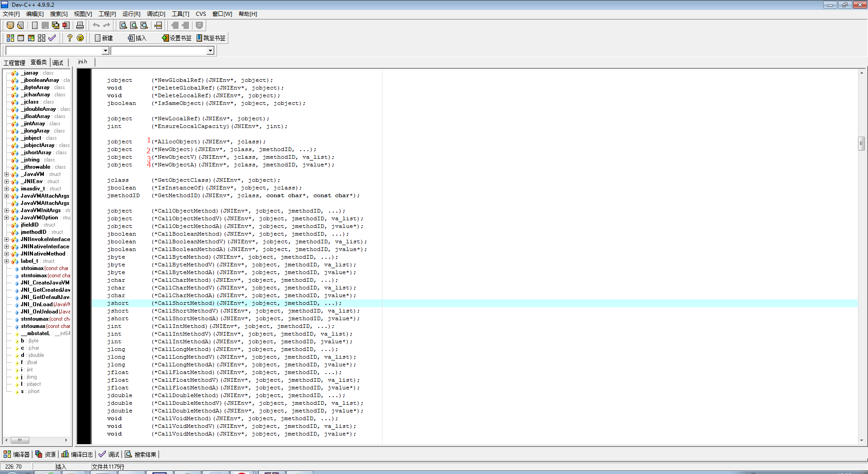Viewport: 868px width, 474px height.
Task: Expand the JNIInvokeInterface node
Action: [x=7, y=239]
